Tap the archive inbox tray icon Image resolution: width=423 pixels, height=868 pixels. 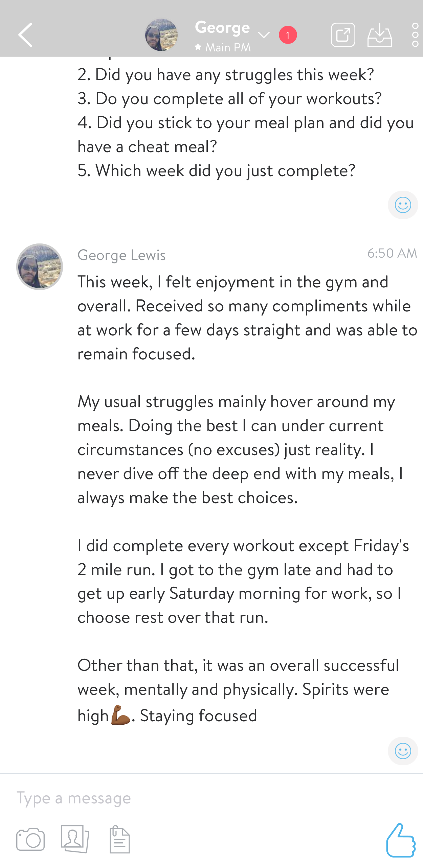point(379,35)
